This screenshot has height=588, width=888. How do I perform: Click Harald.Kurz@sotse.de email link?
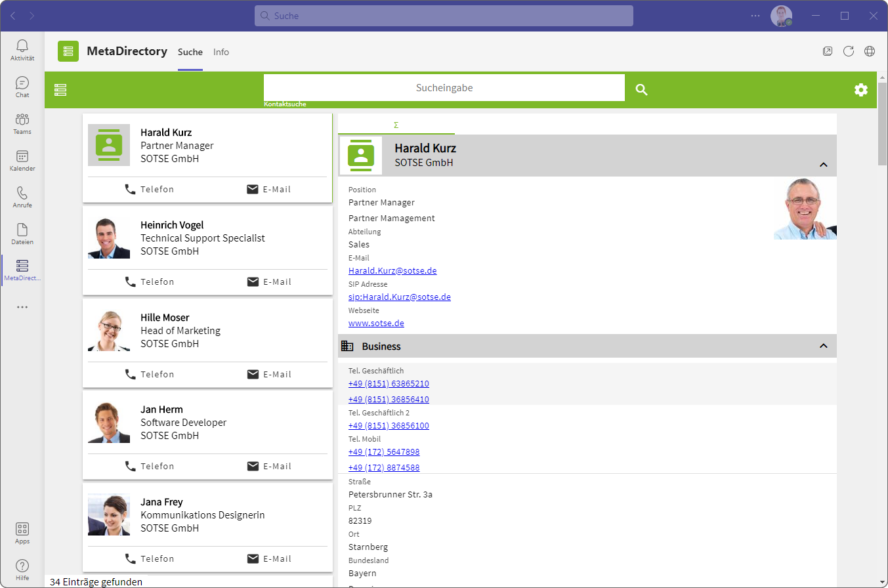(392, 270)
